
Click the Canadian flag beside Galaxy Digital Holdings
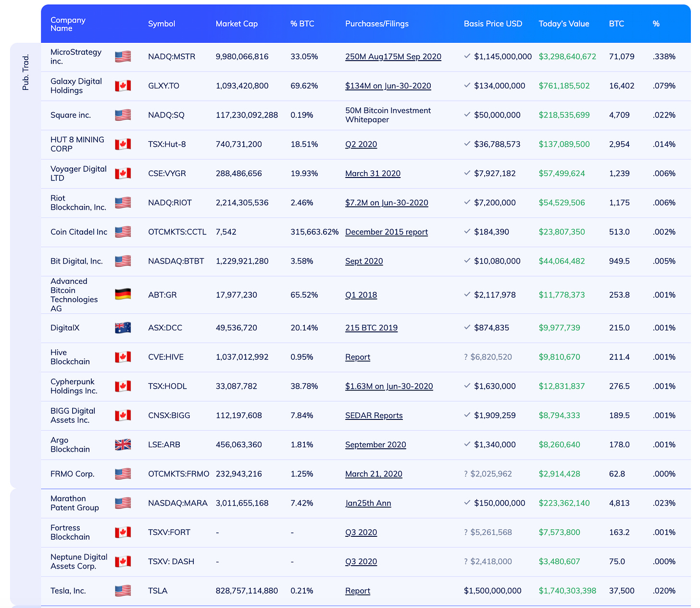pyautogui.click(x=123, y=86)
